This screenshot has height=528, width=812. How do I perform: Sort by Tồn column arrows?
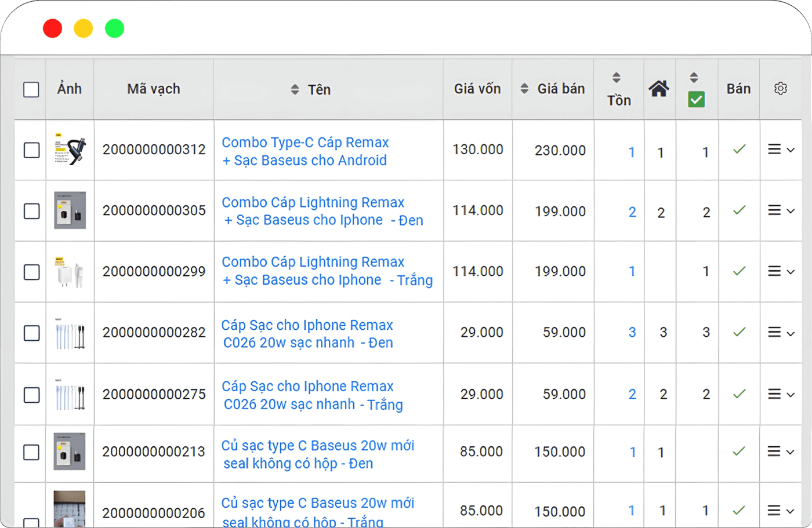tap(617, 78)
